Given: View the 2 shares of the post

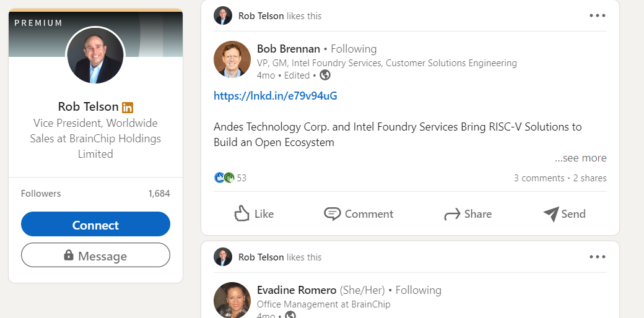Looking at the screenshot, I should coord(590,178).
